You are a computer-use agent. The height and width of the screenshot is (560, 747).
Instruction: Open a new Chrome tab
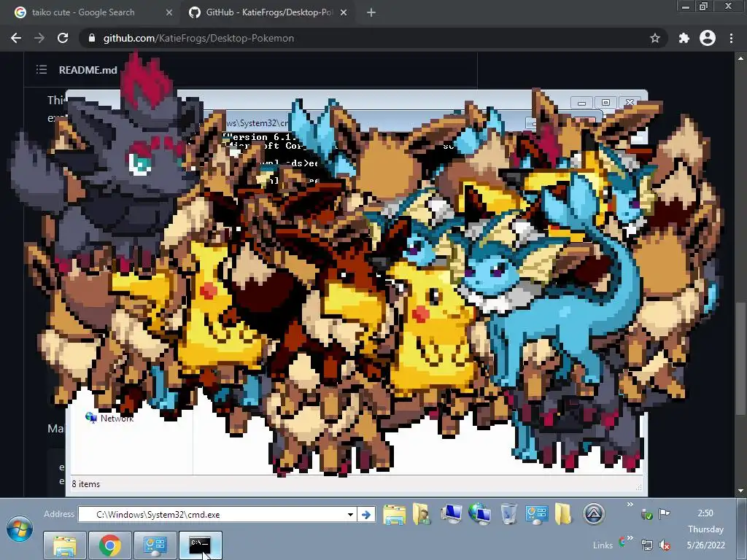coord(371,12)
